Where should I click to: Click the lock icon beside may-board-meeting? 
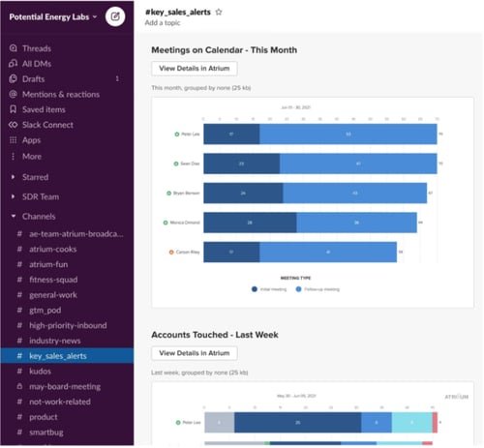coord(19,386)
